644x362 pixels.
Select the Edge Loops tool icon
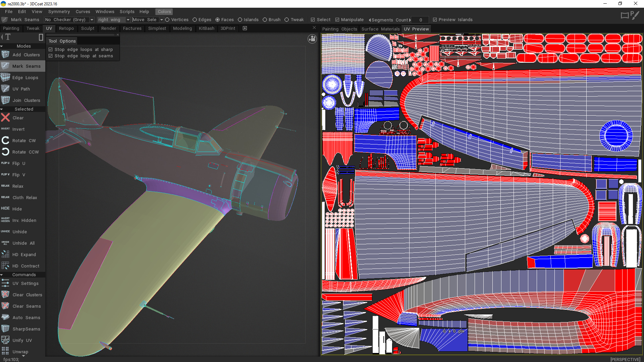5,77
